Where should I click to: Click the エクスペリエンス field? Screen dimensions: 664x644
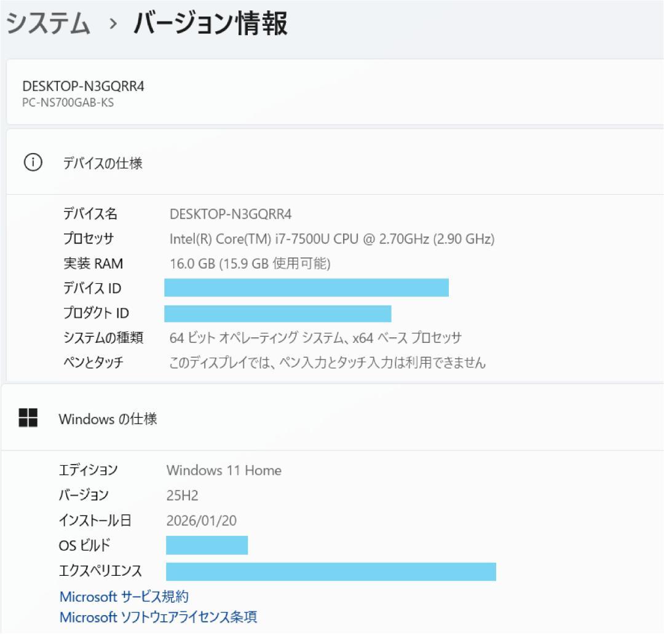click(x=330, y=571)
